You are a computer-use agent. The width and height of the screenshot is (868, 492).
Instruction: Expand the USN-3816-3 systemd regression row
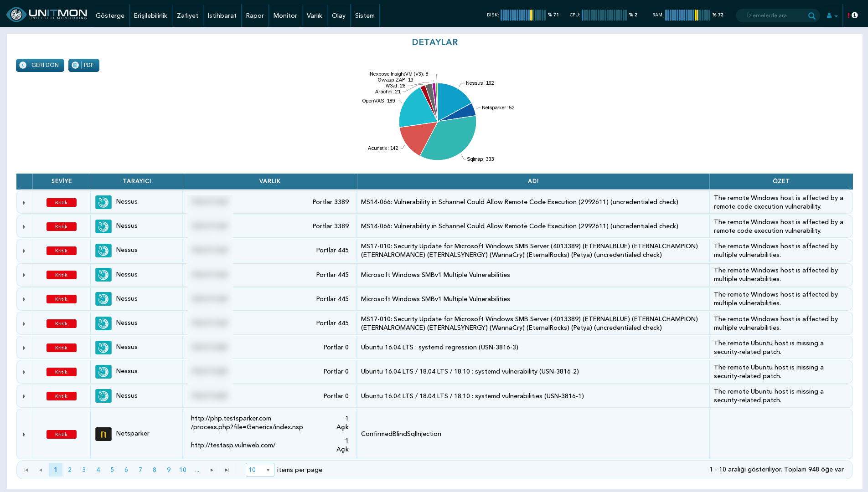pyautogui.click(x=24, y=348)
